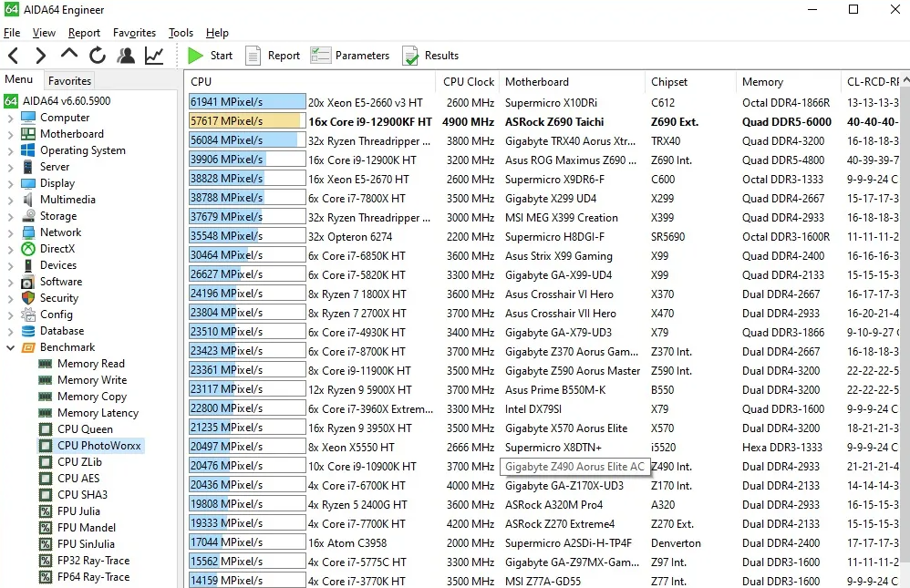This screenshot has width=910, height=588.
Task: Expand the Config tree node
Action: [x=10, y=315]
